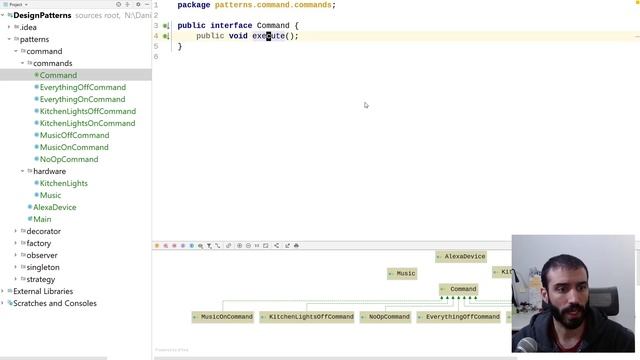Expand the strategy package
This screenshot has width=640, height=360.
click(16, 279)
